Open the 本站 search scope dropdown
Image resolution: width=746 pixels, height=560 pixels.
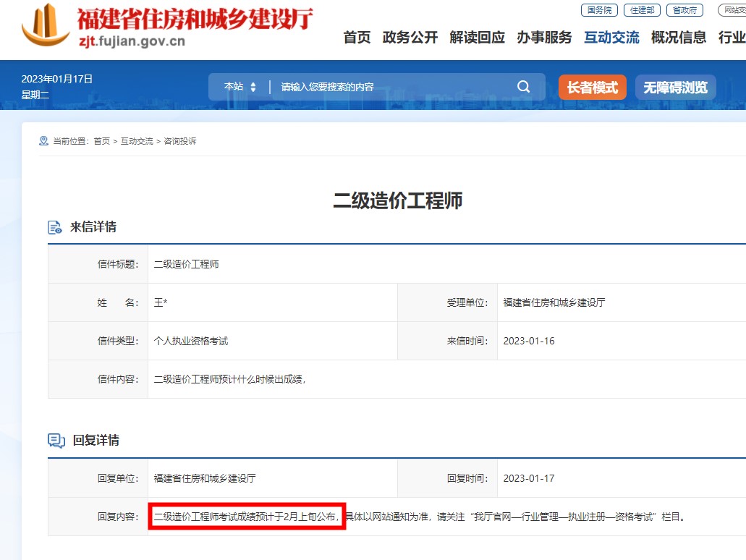pyautogui.click(x=240, y=87)
